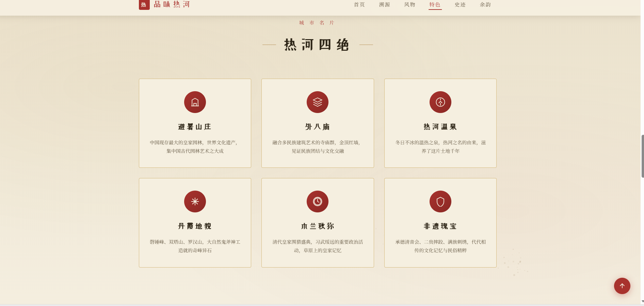Click the back-to-top arrow button
Image resolution: width=644 pixels, height=306 pixels.
pos(622,286)
